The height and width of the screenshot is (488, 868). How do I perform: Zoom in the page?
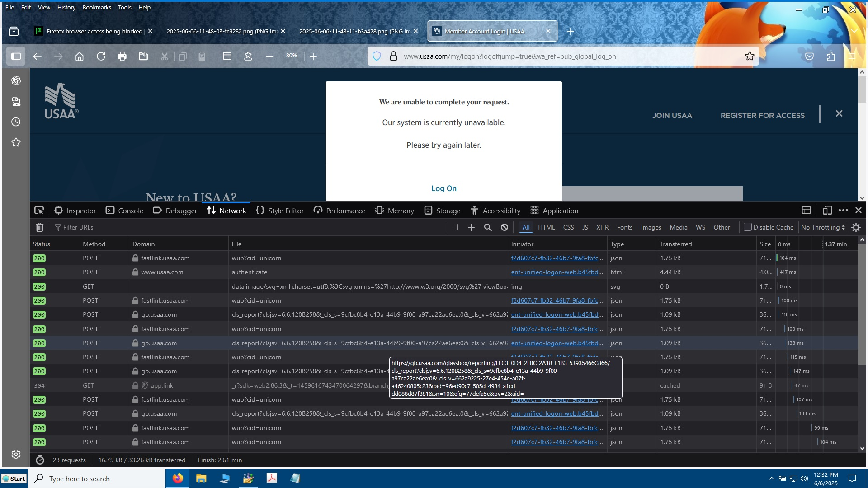[x=313, y=56]
